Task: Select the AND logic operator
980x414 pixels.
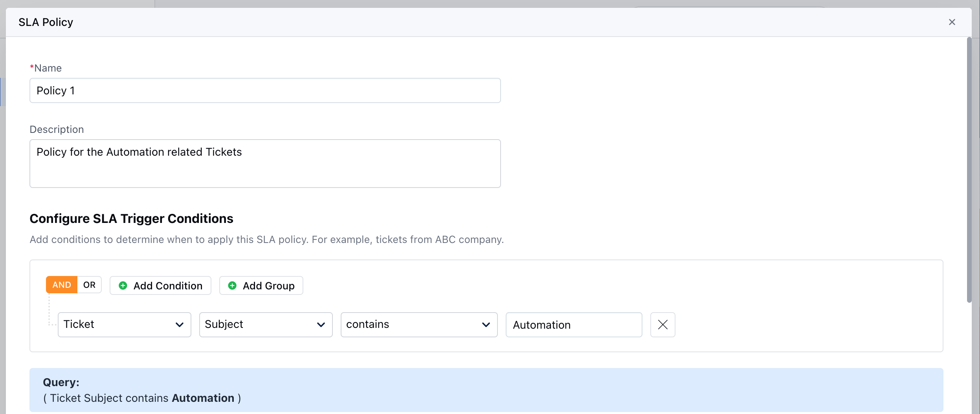Action: (x=62, y=285)
